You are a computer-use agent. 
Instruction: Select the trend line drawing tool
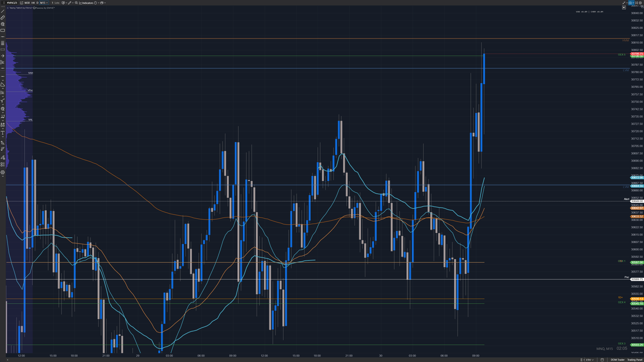click(x=3, y=11)
